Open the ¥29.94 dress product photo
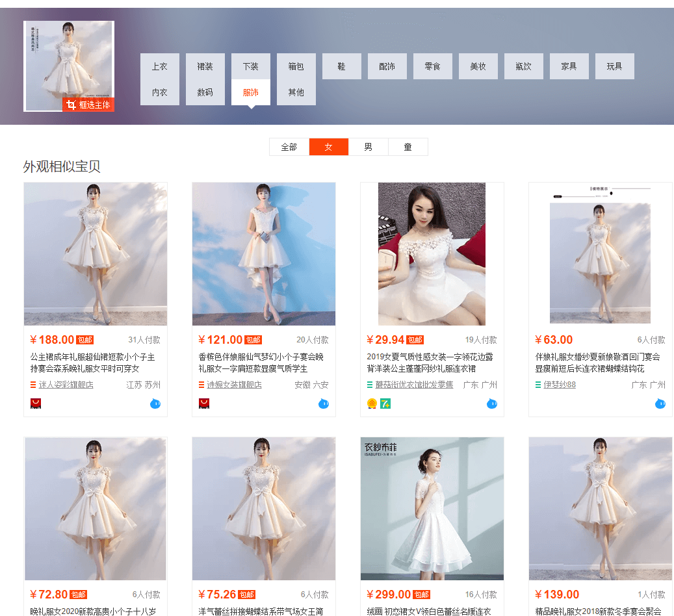674x616 pixels. 432,254
